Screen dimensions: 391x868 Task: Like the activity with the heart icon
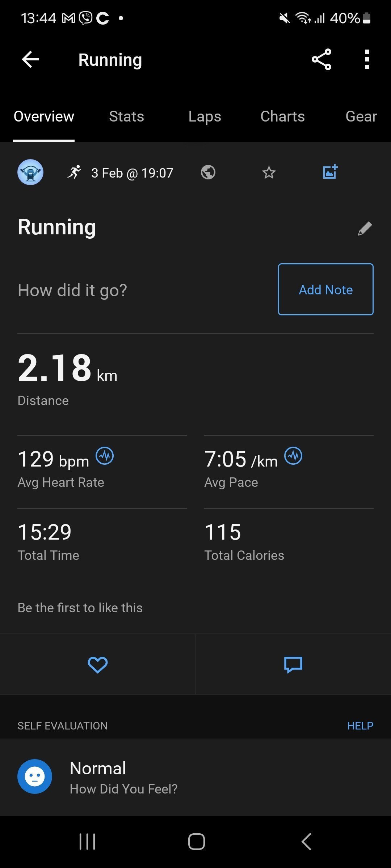point(98,665)
